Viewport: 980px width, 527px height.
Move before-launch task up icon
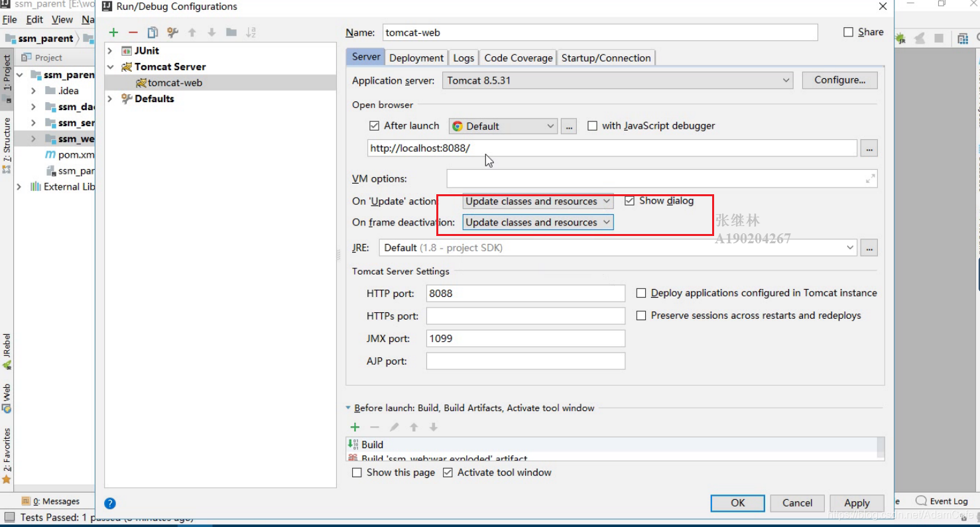pyautogui.click(x=414, y=428)
